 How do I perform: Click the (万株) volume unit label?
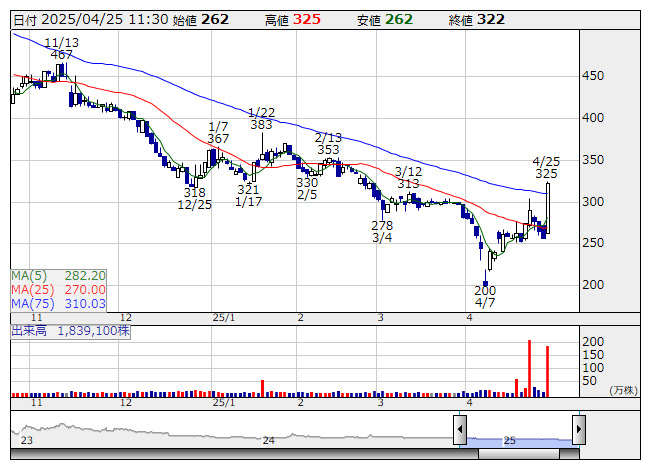pos(623,390)
